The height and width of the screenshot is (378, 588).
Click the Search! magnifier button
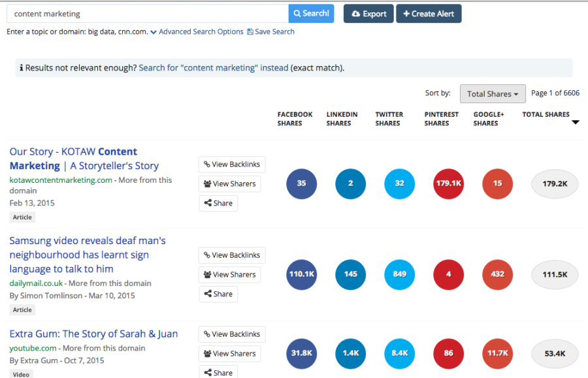[311, 14]
